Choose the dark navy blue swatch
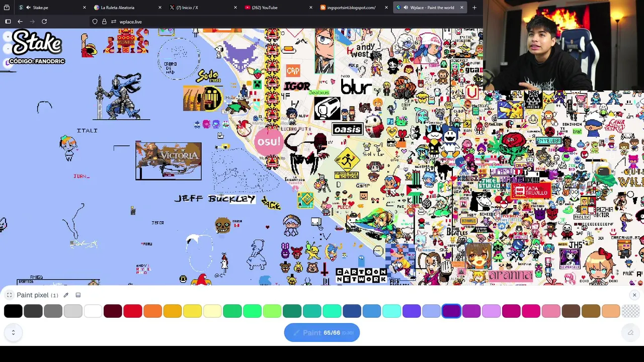 point(352,311)
